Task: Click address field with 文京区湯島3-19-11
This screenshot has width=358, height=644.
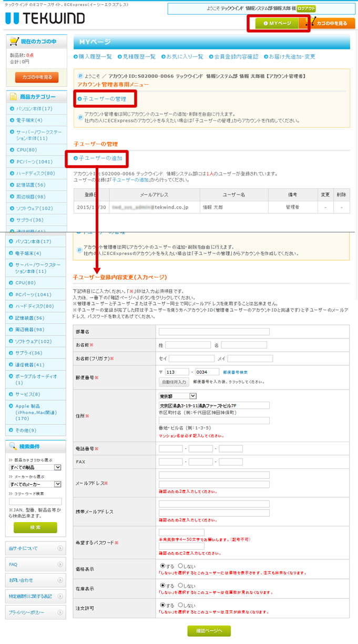Action: coord(214,405)
